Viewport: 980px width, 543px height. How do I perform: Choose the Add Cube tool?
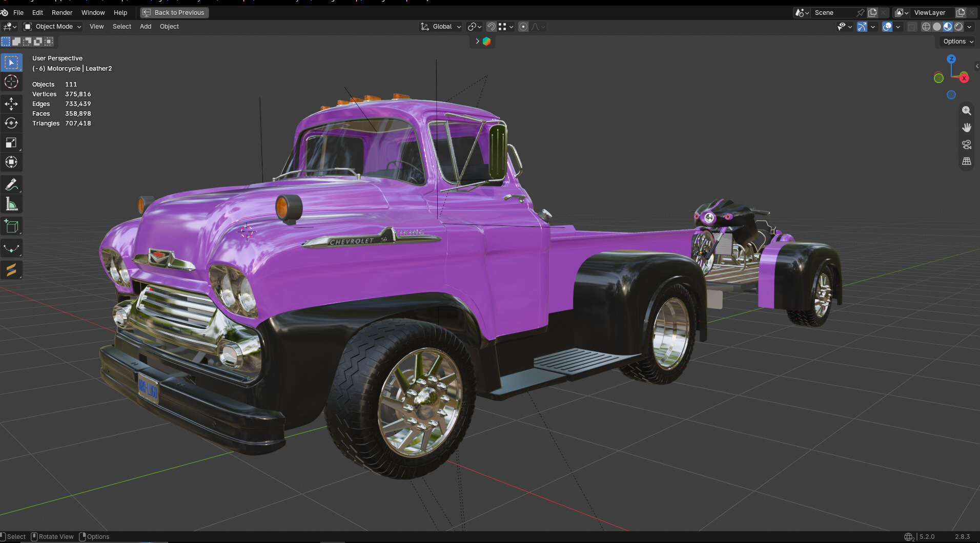coord(11,226)
